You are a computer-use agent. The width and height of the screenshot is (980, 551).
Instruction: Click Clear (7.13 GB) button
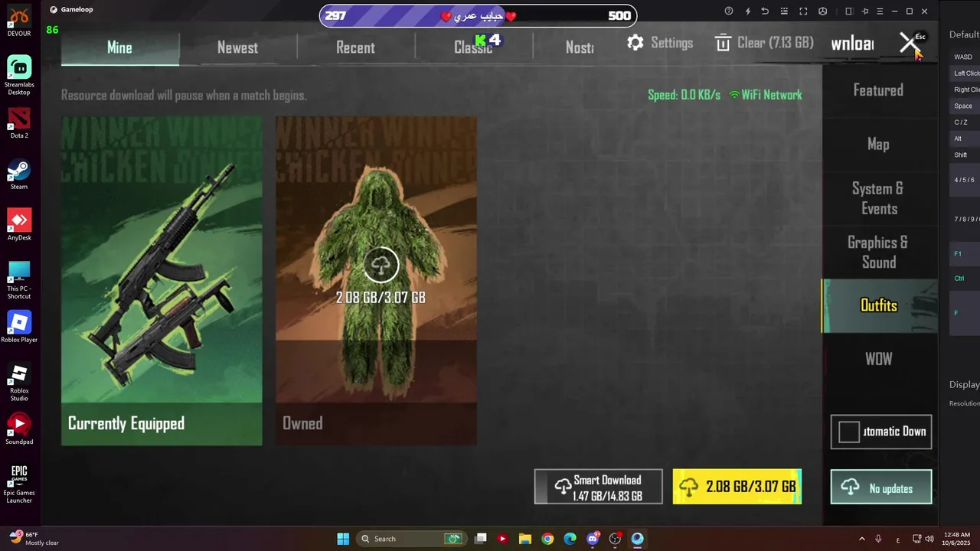(x=764, y=43)
